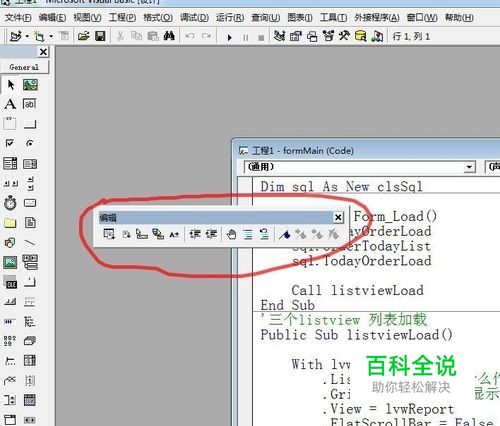Open the 窗口(W) menu
Image resolution: width=500 pixels, height=426 pixels.
coord(422,17)
